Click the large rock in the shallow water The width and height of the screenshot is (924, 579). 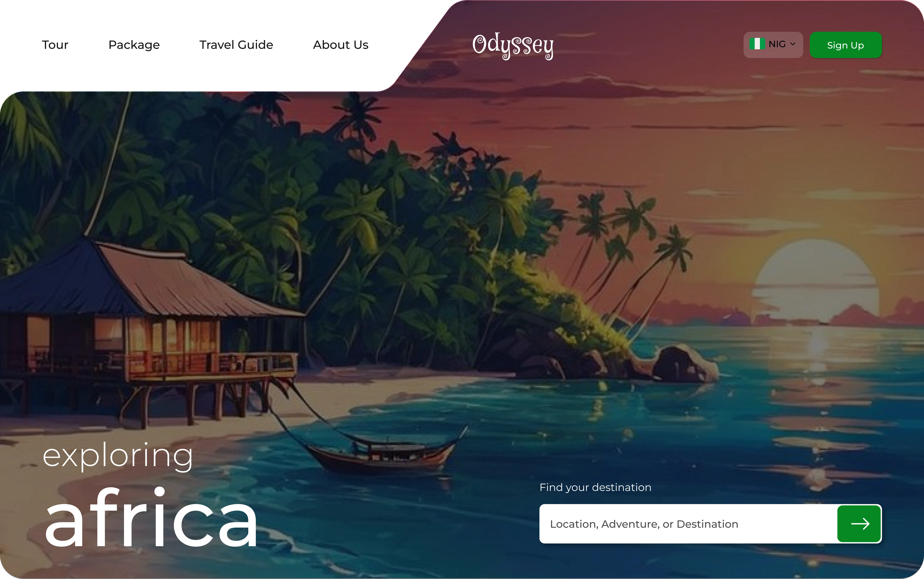pyautogui.click(x=685, y=364)
